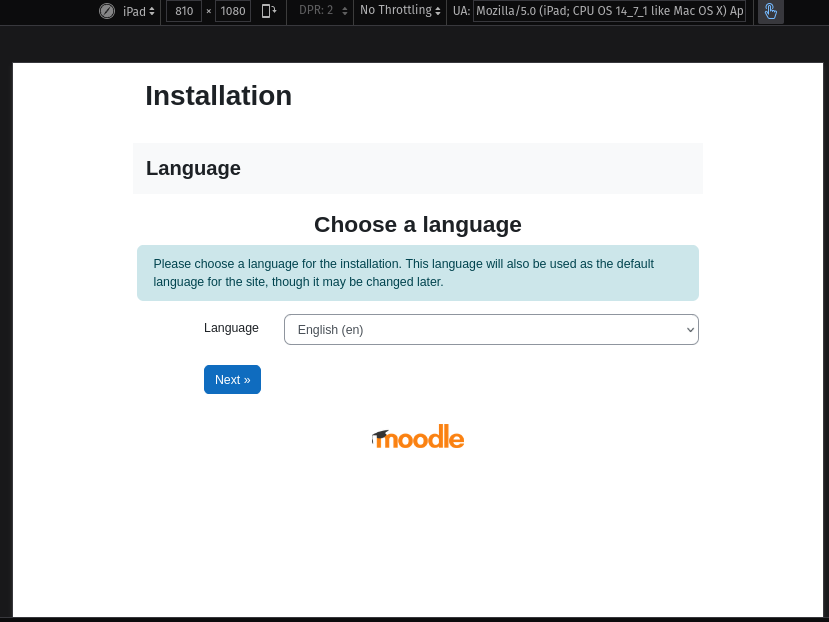Viewport: 829px width, 622px height.
Task: Click the user agent string field
Action: coord(609,11)
